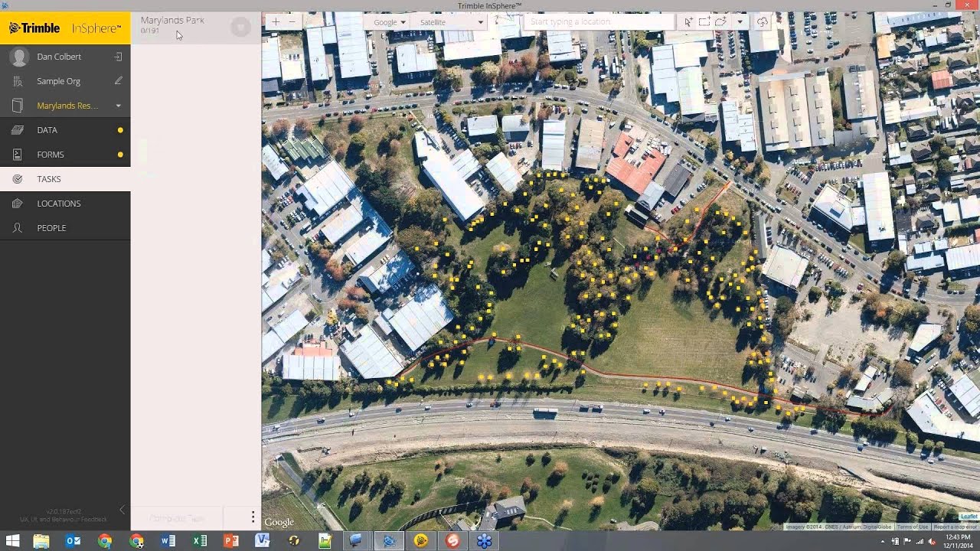Open the Windows Start menu
This screenshot has height=551, width=980.
[x=12, y=541]
